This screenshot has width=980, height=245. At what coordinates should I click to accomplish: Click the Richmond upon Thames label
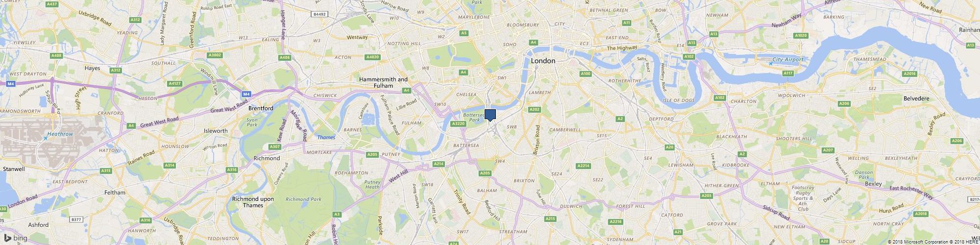tap(253, 202)
